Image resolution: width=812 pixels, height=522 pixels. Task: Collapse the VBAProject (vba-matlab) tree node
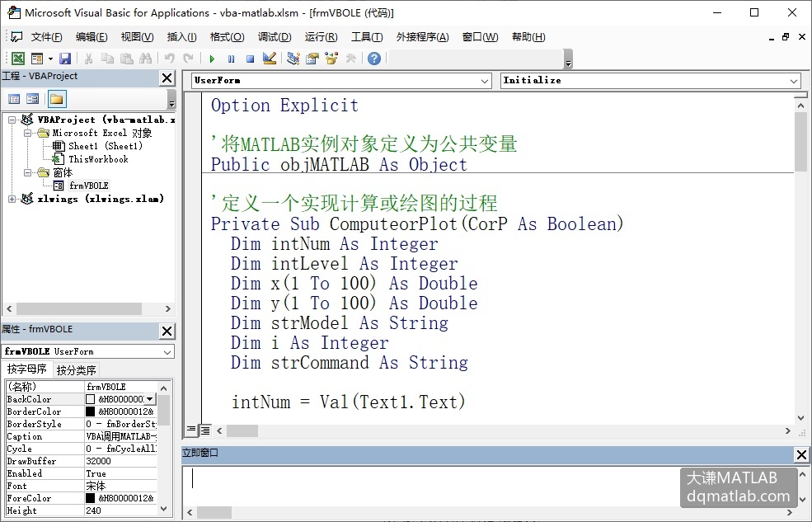point(12,120)
